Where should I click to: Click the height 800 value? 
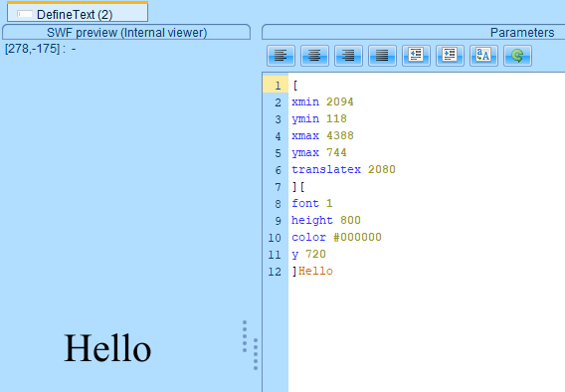[x=350, y=220]
